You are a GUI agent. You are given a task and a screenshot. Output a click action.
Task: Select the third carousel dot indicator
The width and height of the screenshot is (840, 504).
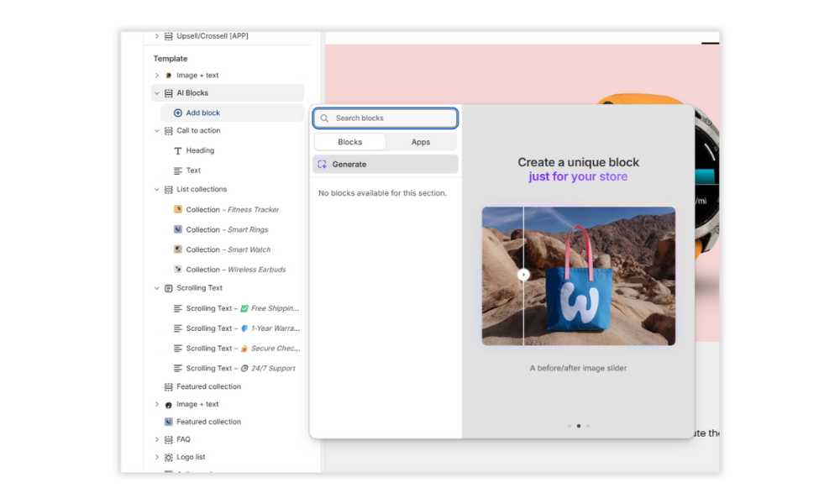tap(588, 426)
